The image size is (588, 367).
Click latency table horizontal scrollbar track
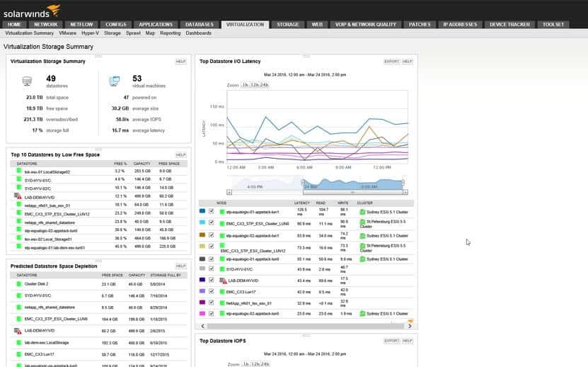[306, 326]
